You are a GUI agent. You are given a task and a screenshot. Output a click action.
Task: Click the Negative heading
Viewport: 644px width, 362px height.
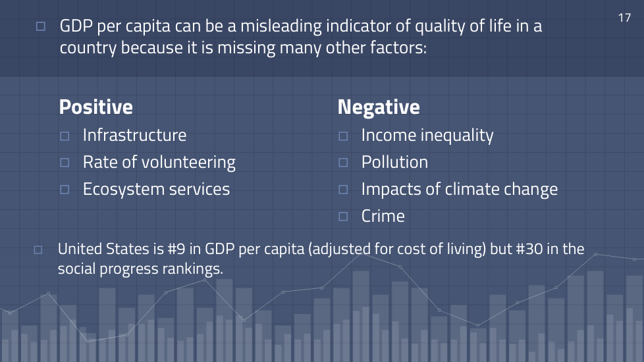[379, 107]
